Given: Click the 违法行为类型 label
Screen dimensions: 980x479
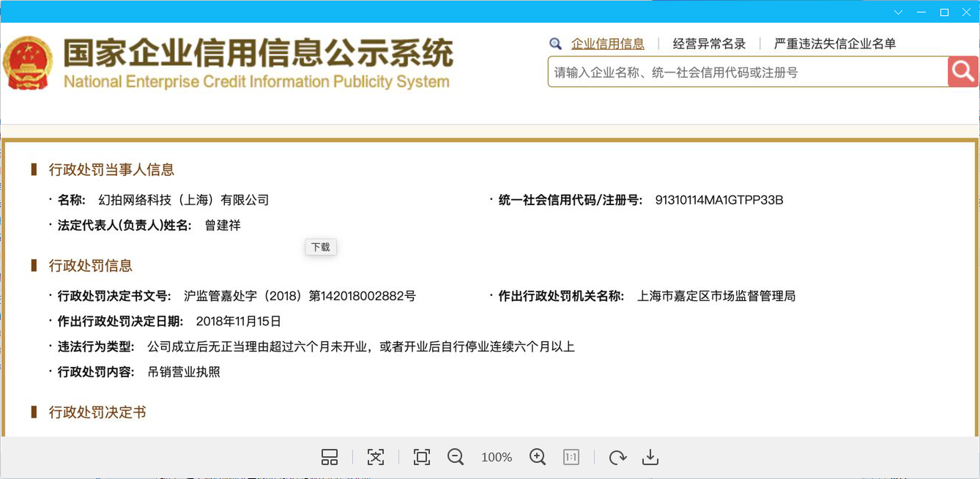Looking at the screenshot, I should point(97,346).
